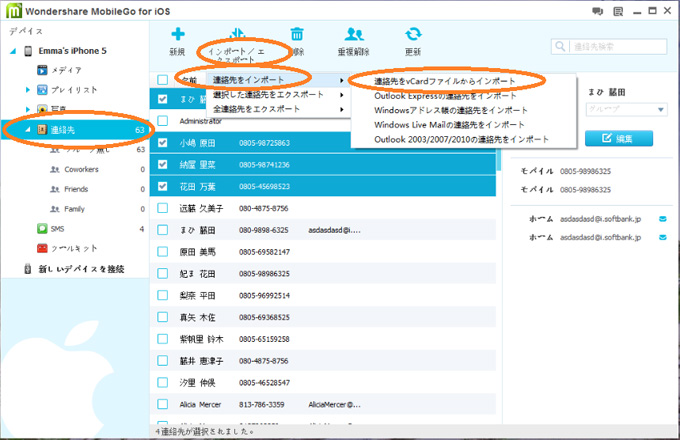Click the red ツールキット toolbox icon
The width and height of the screenshot is (680, 440).
click(x=42, y=248)
